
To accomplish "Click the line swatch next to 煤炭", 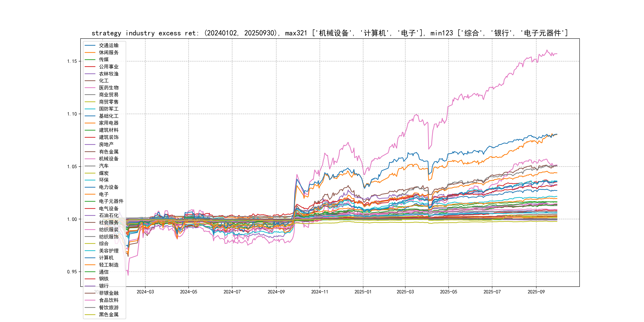I will click(x=90, y=173).
